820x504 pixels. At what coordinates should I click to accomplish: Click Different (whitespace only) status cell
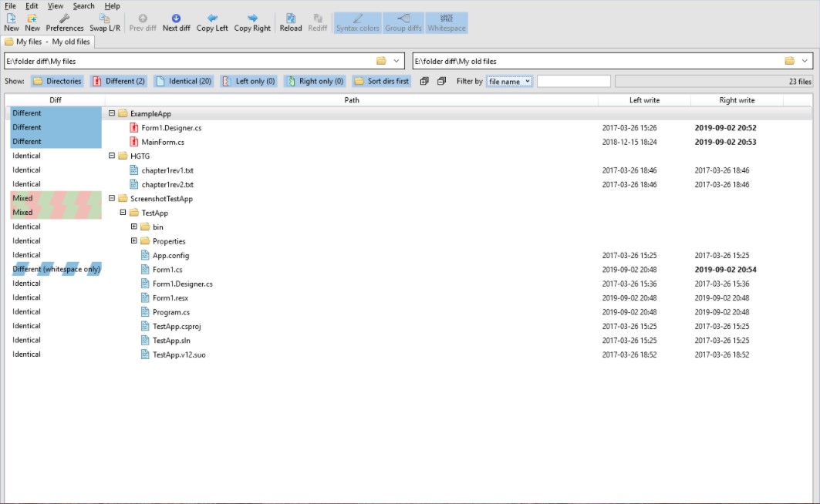pos(56,270)
